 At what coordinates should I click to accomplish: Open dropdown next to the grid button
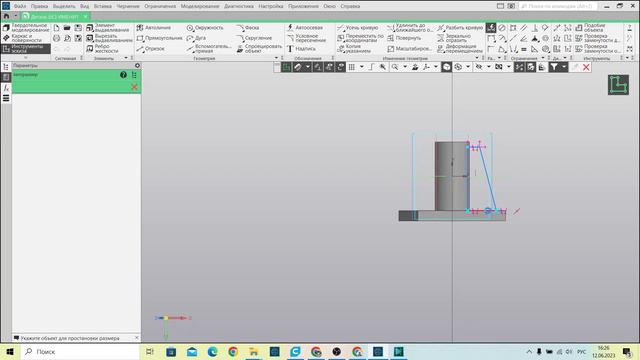click(x=362, y=67)
